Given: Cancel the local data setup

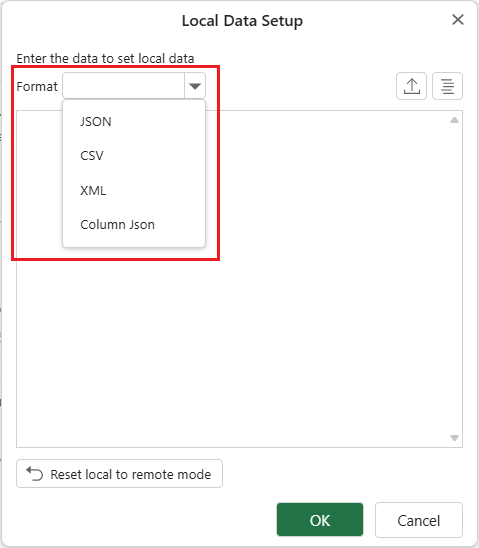Looking at the screenshot, I should point(419,520).
